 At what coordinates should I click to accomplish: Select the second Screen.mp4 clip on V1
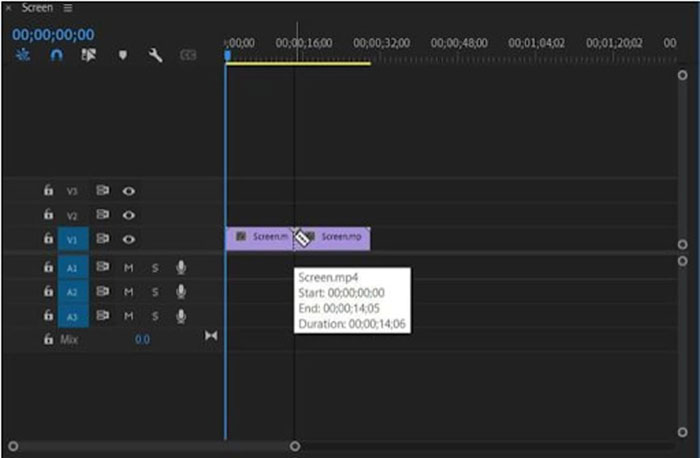point(340,238)
